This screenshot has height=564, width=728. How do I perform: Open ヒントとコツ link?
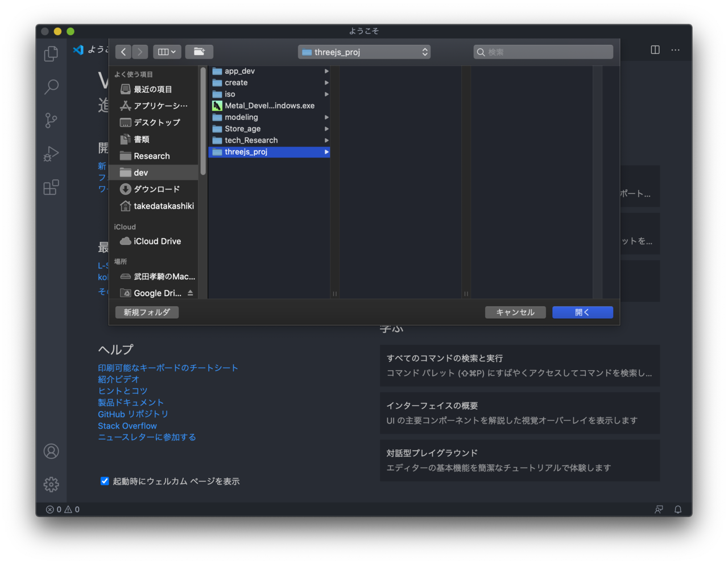pos(122,391)
